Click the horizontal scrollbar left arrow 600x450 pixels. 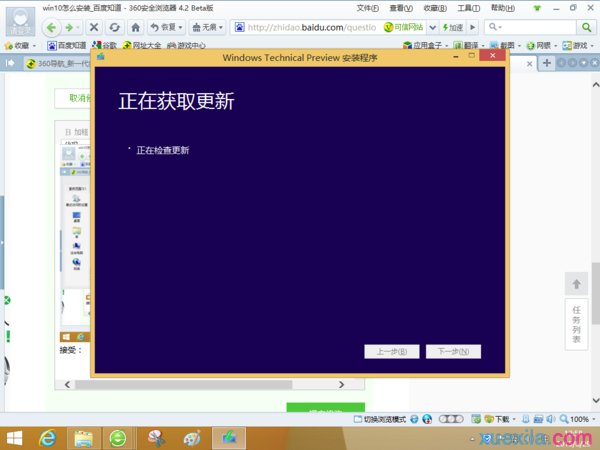(x=67, y=384)
